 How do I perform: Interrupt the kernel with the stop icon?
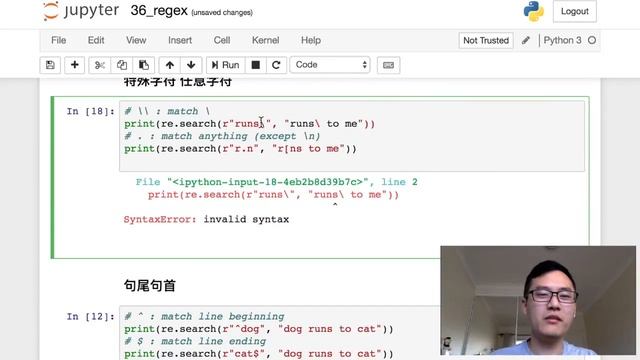256,65
